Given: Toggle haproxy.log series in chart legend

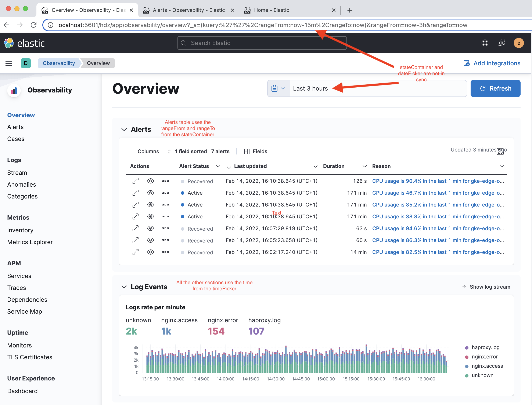Looking at the screenshot, I should click(485, 347).
